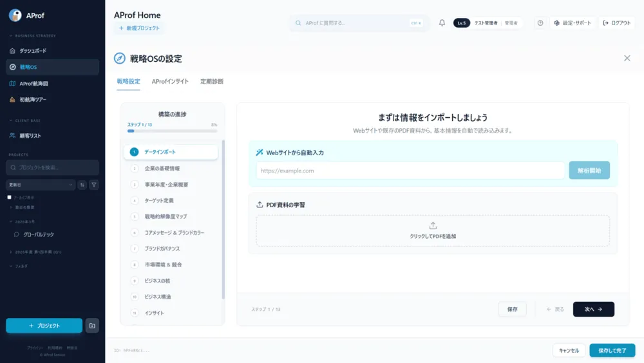Select step 5 戦略的解像度マップ
644x363 pixels.
coord(171,216)
